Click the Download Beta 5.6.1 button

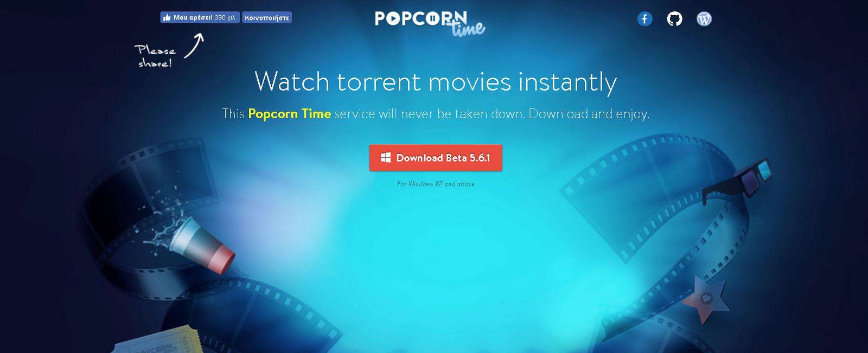tap(436, 158)
